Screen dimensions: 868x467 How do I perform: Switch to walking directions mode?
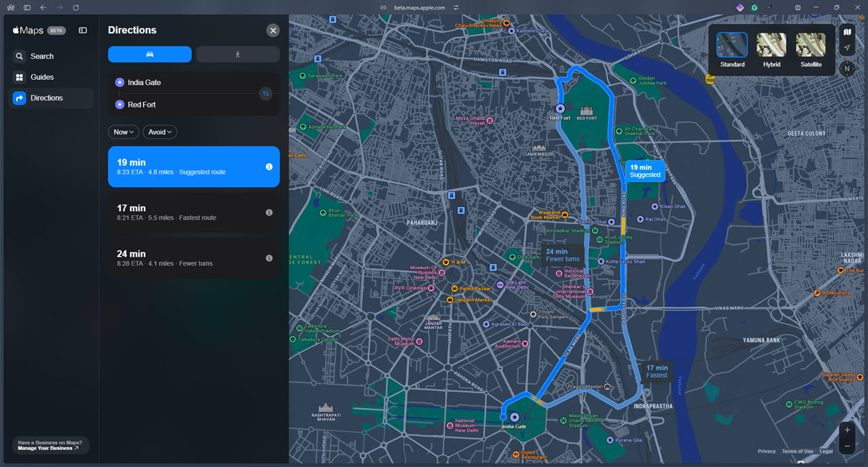coord(237,54)
